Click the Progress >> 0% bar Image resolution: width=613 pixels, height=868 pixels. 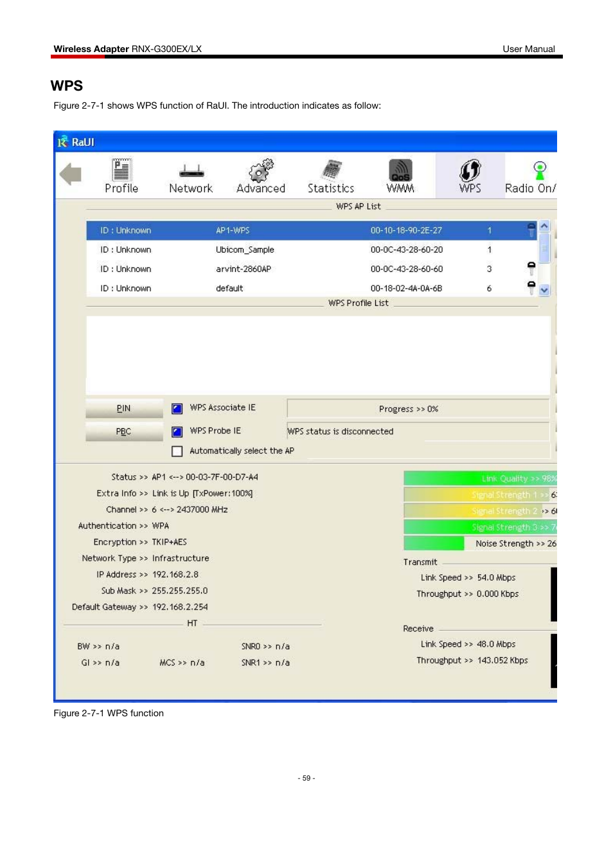point(418,409)
